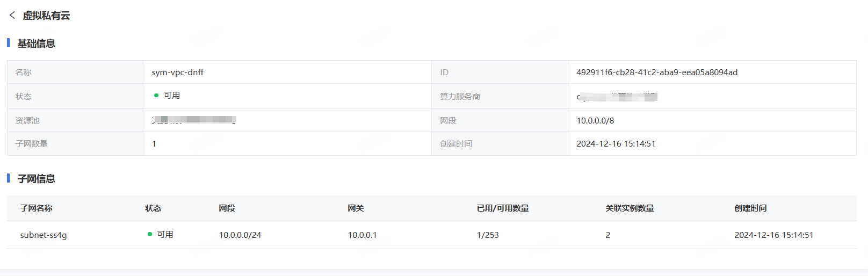Select the subnet name subnet-ss4g
Viewport: 868px width, 276px height.
click(x=44, y=235)
